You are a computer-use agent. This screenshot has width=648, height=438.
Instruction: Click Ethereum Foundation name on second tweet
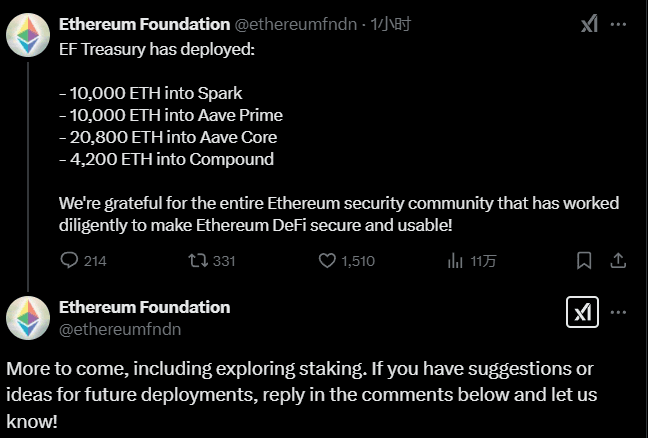pyautogui.click(x=144, y=307)
